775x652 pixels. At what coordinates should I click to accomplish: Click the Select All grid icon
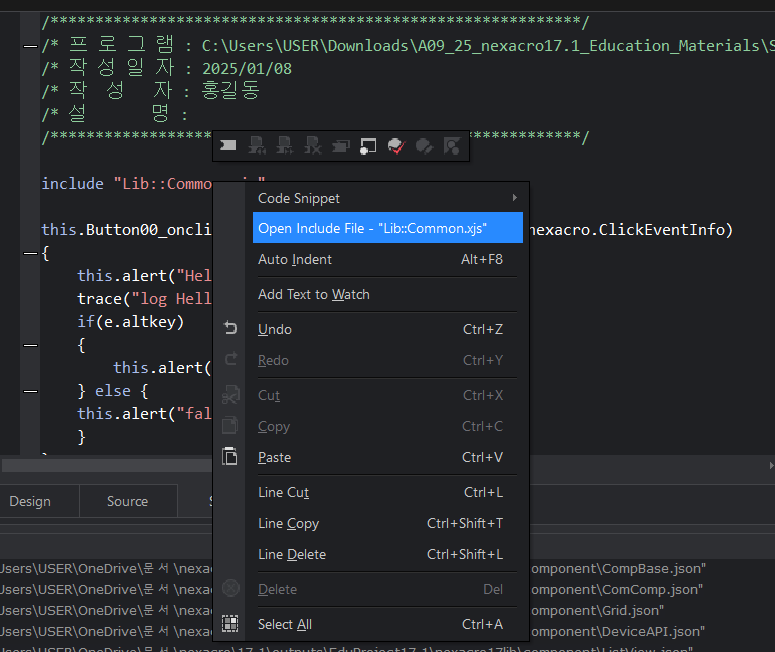click(230, 623)
